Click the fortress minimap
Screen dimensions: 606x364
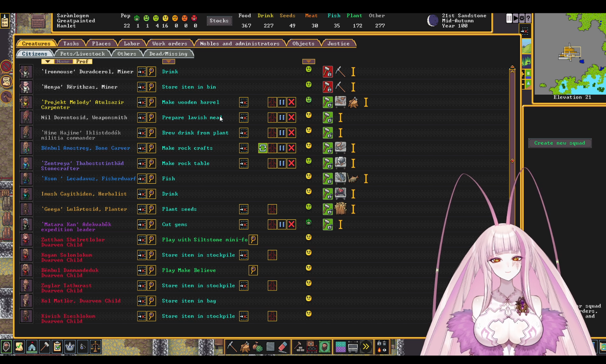570,54
